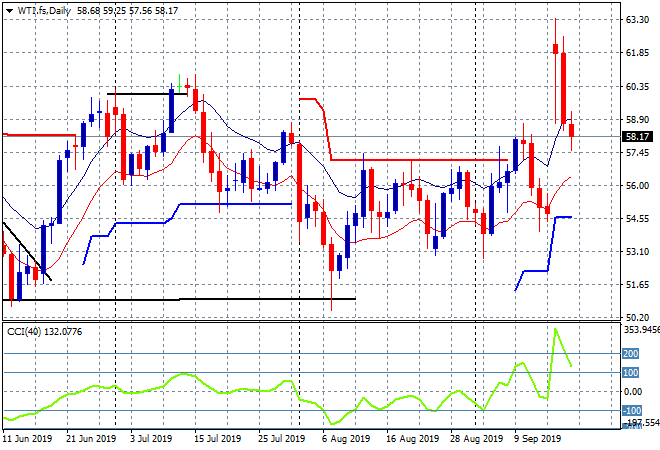Click the CCI 100 level label
The image size is (660, 450).
[x=631, y=373]
